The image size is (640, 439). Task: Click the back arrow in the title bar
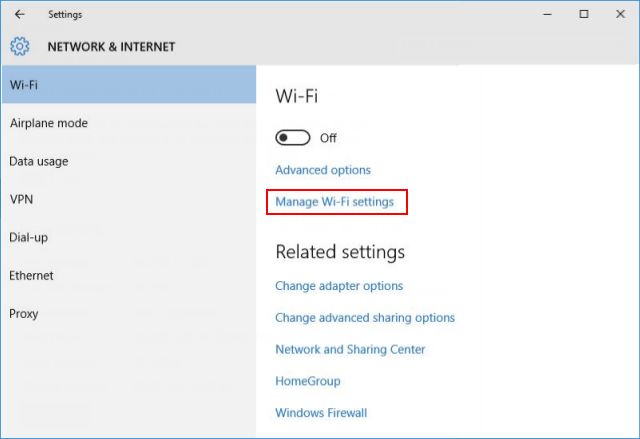(x=20, y=15)
